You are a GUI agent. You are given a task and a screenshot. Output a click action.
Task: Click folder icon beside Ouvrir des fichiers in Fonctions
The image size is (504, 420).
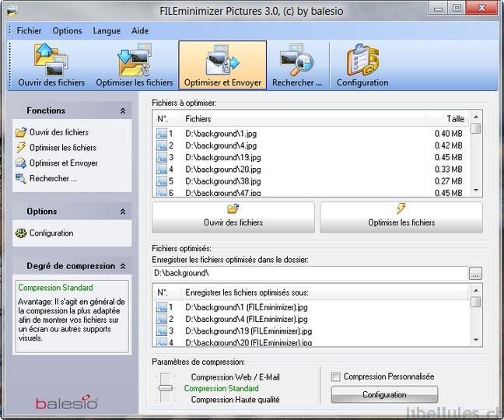21,132
